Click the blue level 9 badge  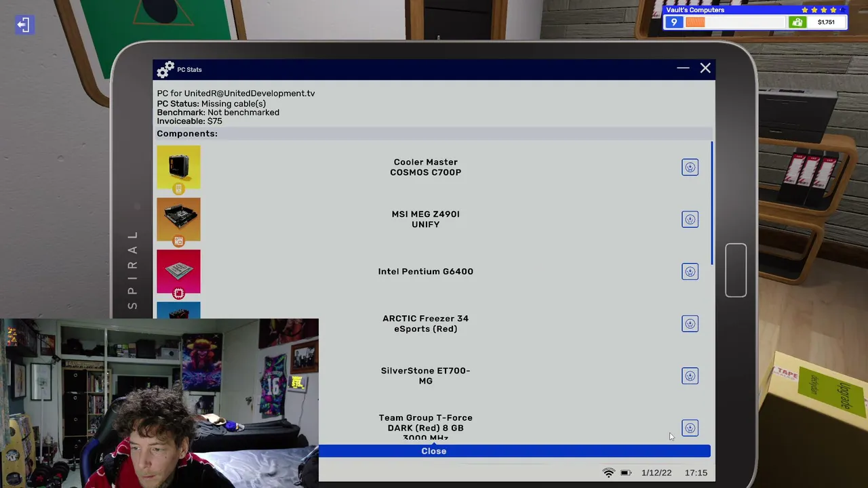pos(673,22)
